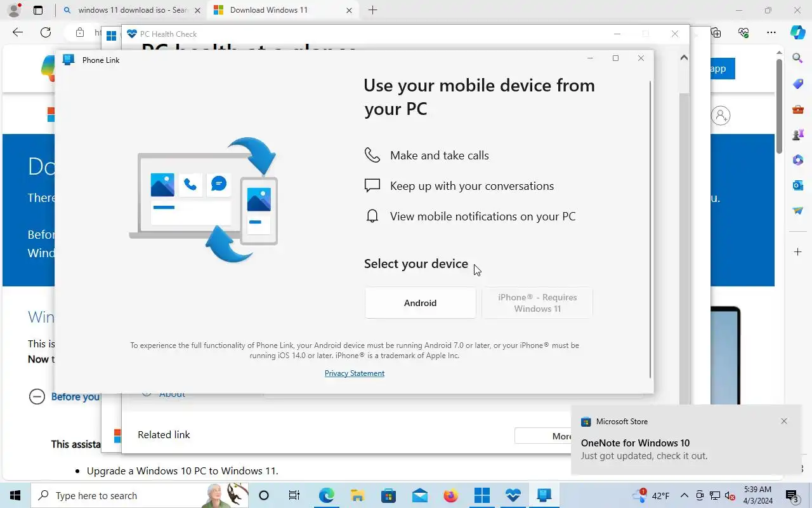812x508 pixels.
Task: Open Edge sidebar Games chess icon
Action: click(798, 135)
